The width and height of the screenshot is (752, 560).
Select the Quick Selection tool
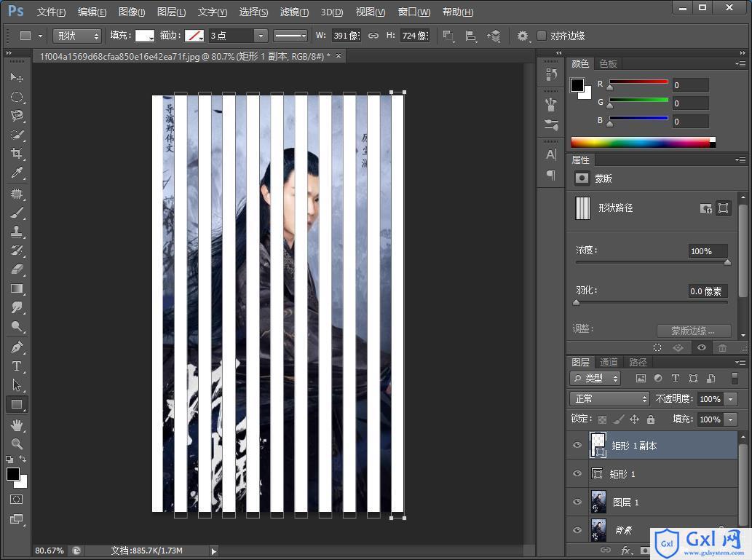[17, 135]
